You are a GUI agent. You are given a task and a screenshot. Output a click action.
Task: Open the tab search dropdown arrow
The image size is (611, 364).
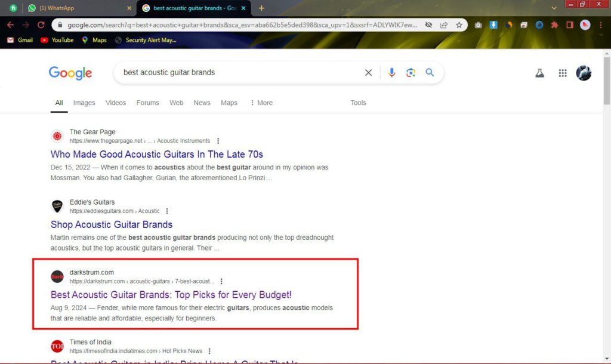click(x=554, y=8)
